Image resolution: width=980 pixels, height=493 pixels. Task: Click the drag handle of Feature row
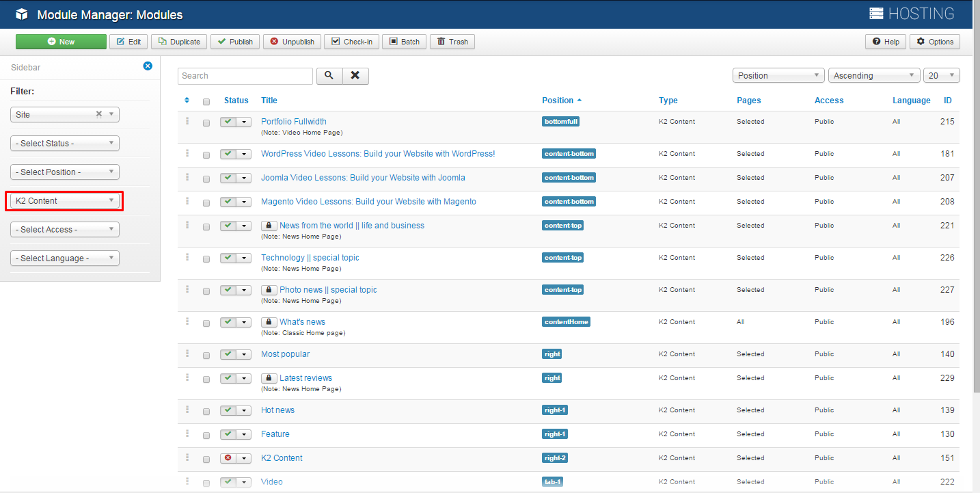coord(187,434)
